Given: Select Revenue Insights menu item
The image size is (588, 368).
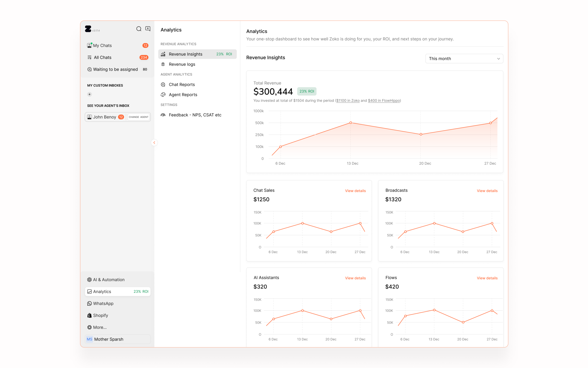Looking at the screenshot, I should click(197, 54).
